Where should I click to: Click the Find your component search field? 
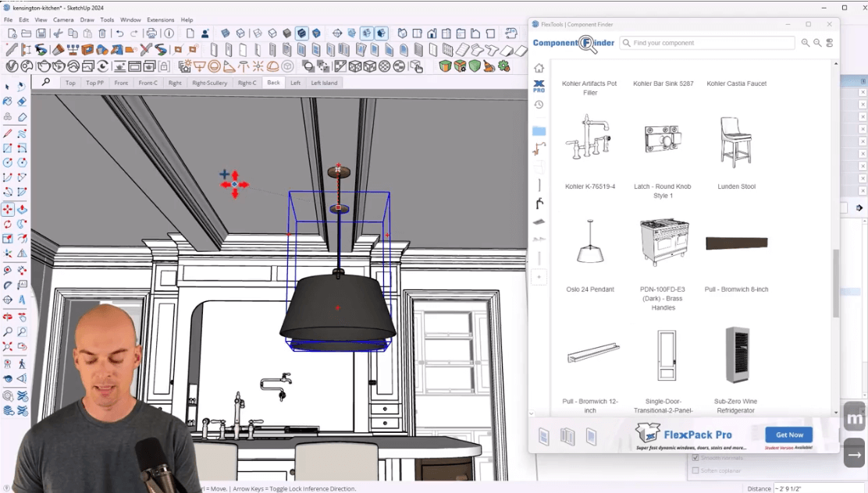[x=707, y=43]
